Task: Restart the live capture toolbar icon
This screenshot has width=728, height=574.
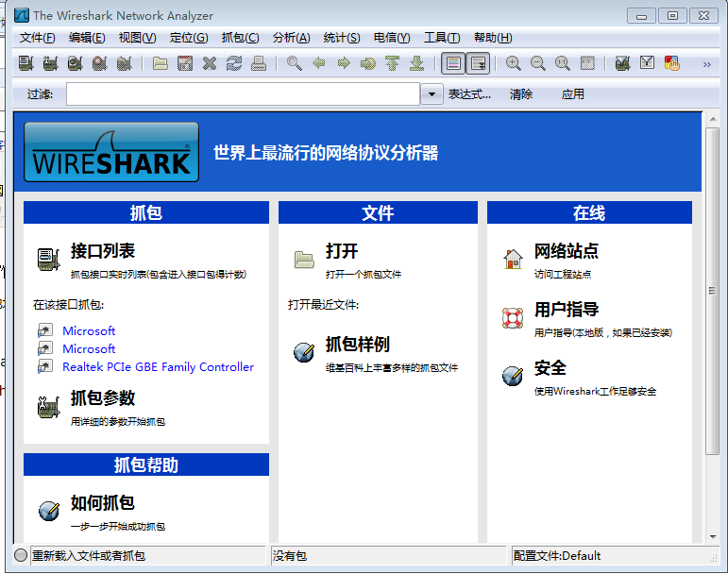Action: click(x=125, y=63)
